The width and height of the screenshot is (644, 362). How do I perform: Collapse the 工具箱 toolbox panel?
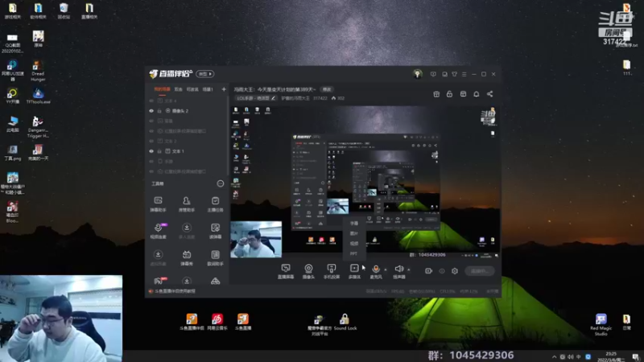221,183
